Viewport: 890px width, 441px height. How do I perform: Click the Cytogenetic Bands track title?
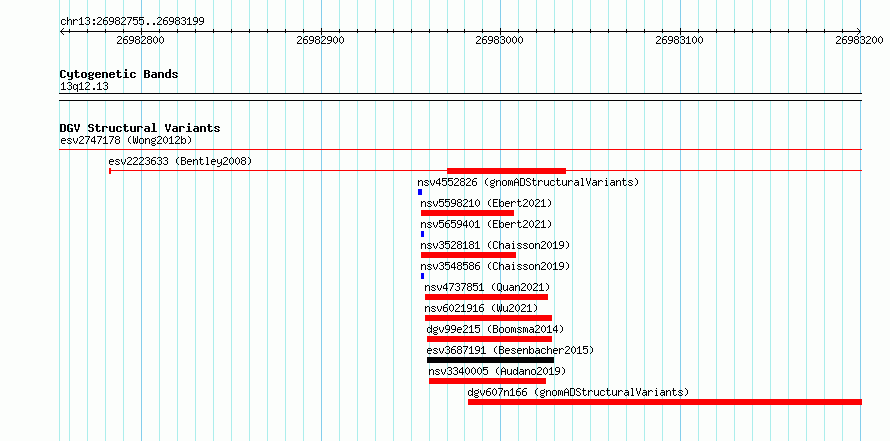click(x=119, y=74)
